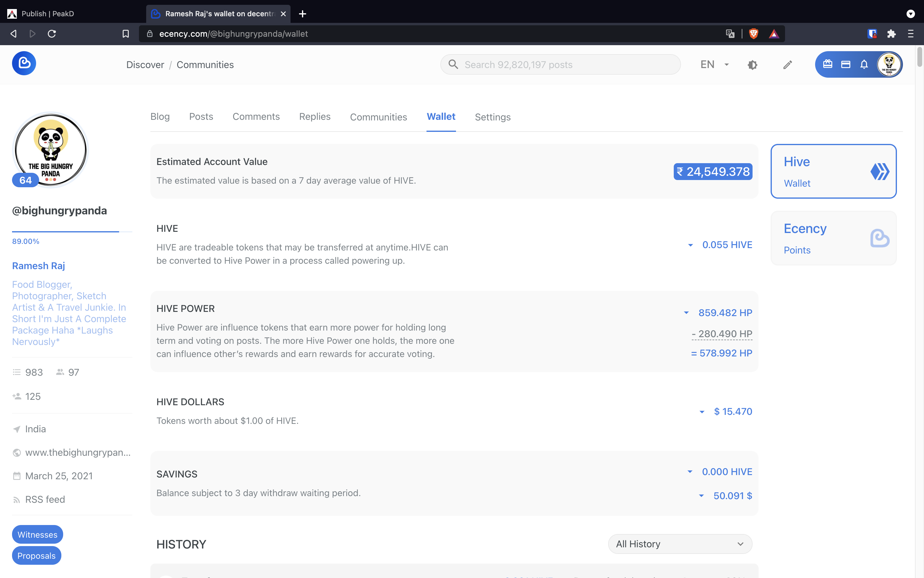The image size is (924, 578).
Task: Expand the 0.055 HIVE dropdown arrow
Action: click(x=690, y=245)
